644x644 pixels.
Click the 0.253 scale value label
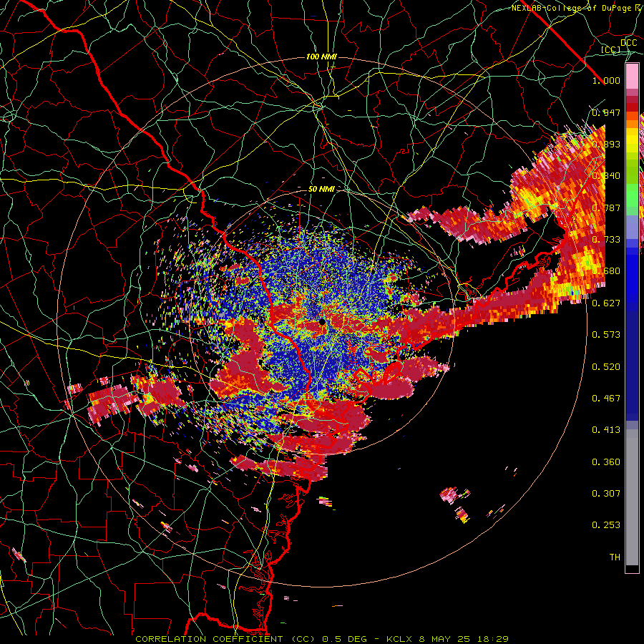[x=606, y=525]
